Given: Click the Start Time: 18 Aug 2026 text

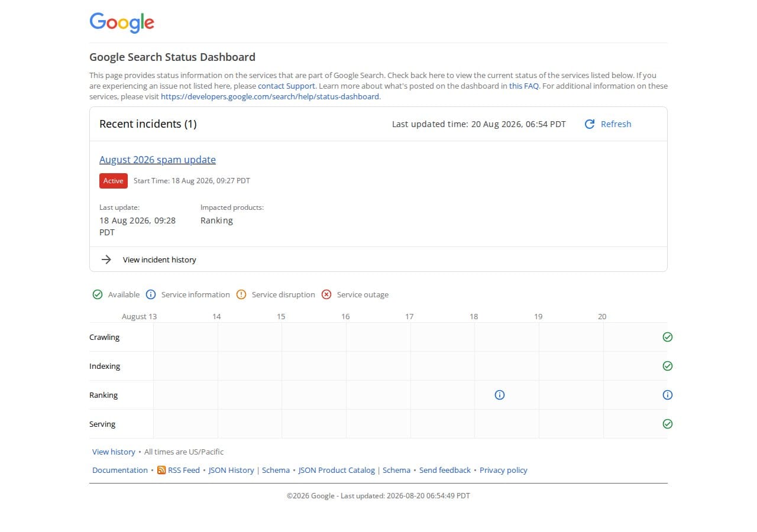Looking at the screenshot, I should (x=192, y=181).
